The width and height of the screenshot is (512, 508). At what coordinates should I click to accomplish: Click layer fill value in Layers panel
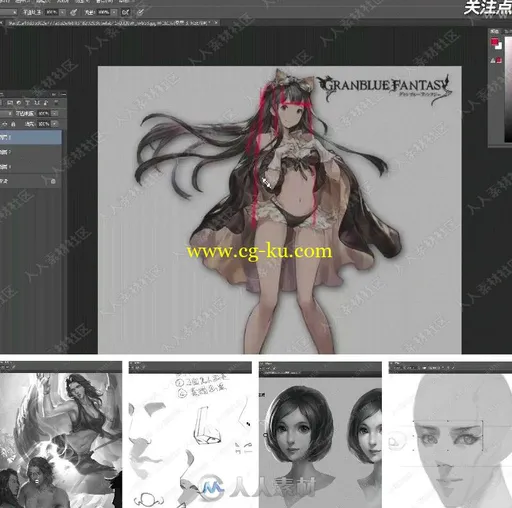coord(43,124)
